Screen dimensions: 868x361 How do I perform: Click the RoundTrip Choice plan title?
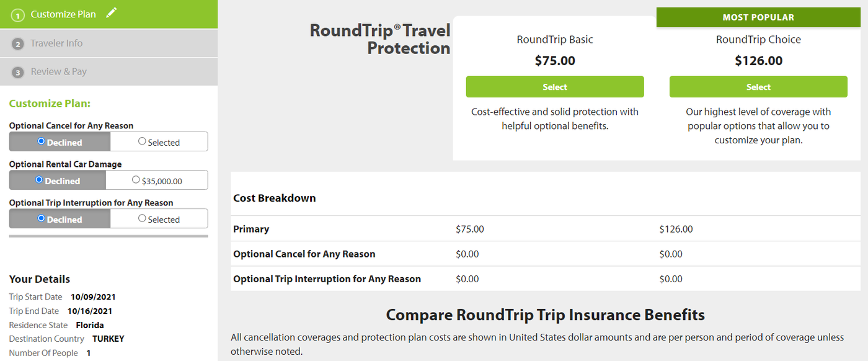click(758, 39)
